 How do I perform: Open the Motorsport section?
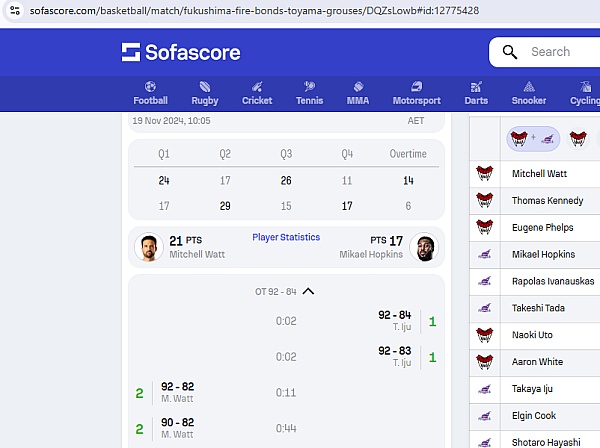(416, 93)
